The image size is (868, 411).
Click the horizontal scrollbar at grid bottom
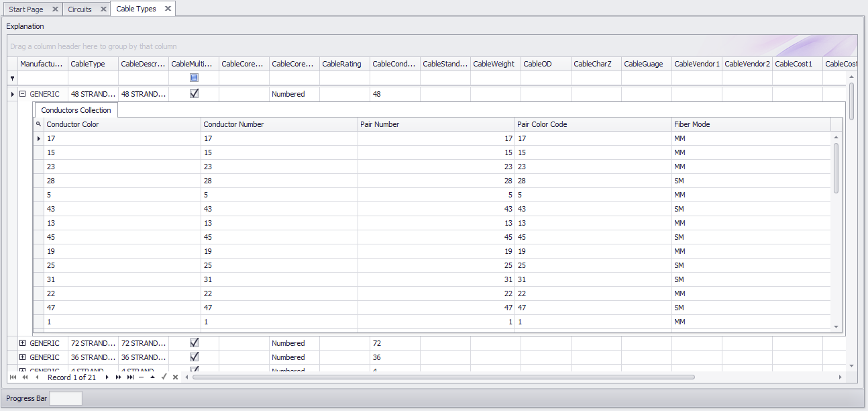[x=443, y=377]
